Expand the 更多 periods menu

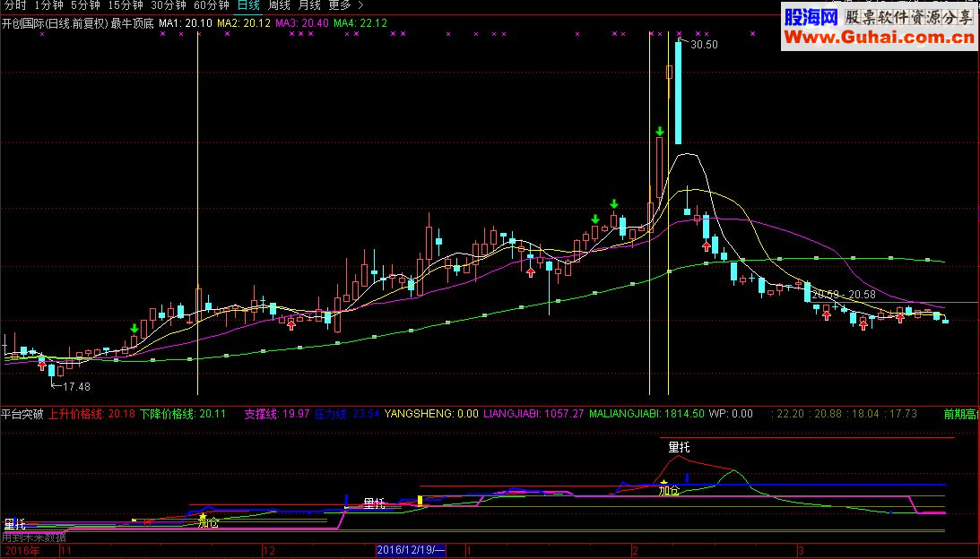pos(345,5)
